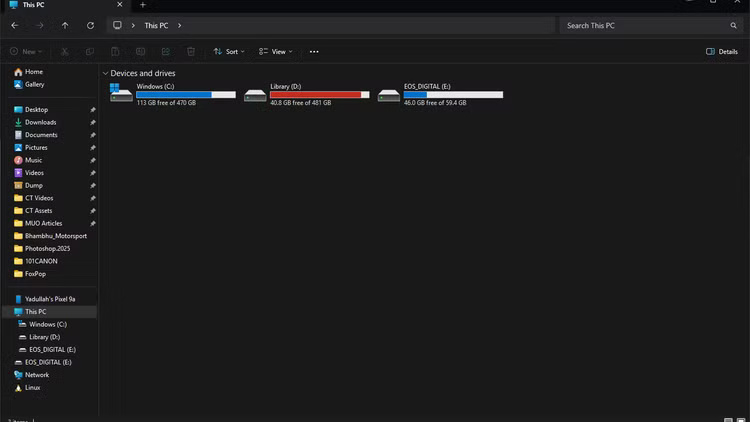The image size is (750, 422).
Task: Click chevron before This PC in breadcrumb
Action: pyautogui.click(x=133, y=25)
